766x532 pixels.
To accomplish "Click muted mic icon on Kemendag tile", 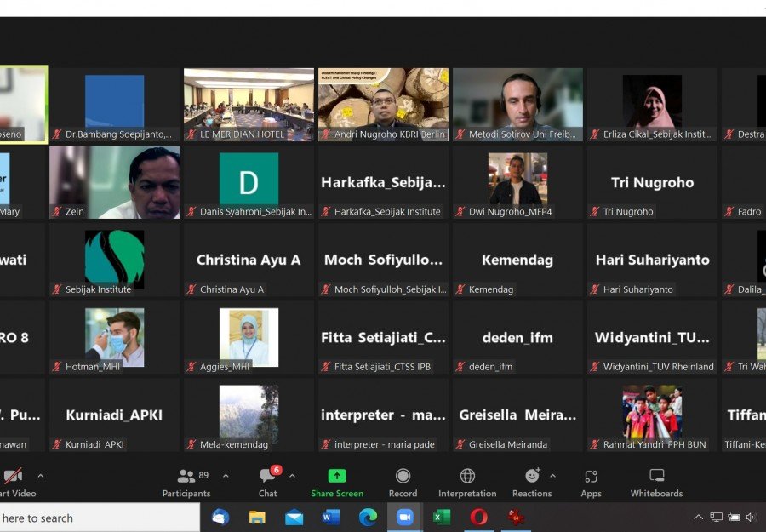I will pos(460,289).
